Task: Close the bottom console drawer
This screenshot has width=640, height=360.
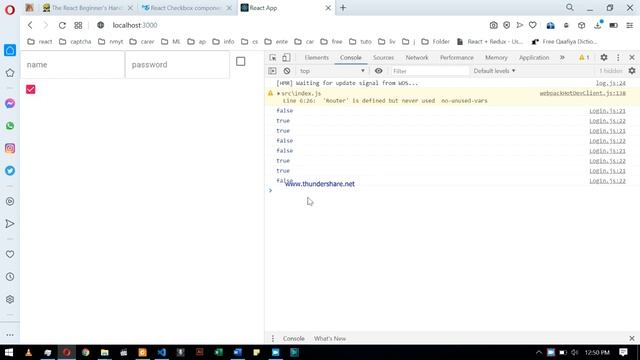Action: coord(632,338)
